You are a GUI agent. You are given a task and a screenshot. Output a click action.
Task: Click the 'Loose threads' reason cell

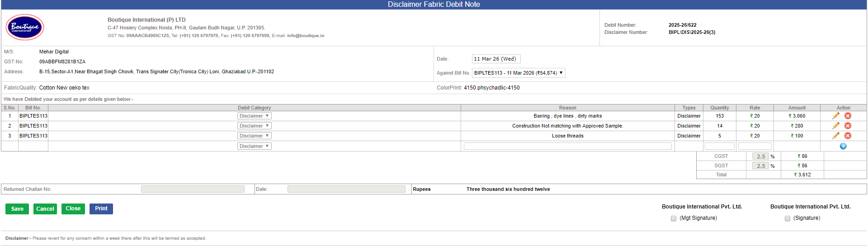coord(568,136)
